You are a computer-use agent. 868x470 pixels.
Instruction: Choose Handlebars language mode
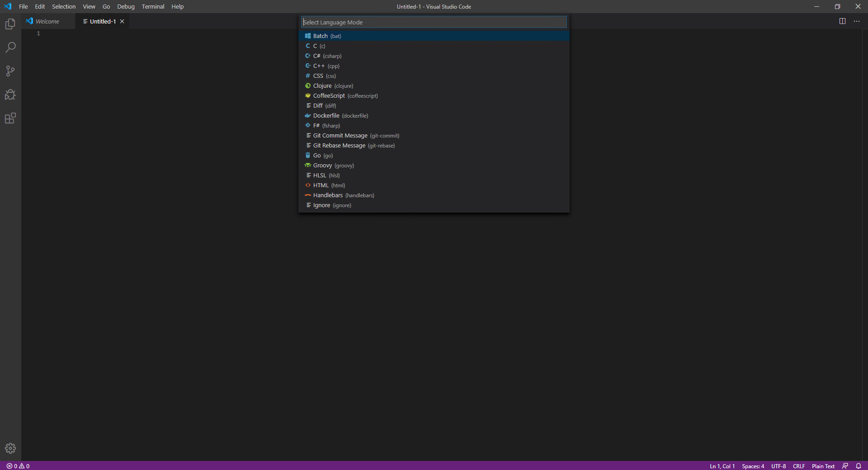[x=434, y=195]
